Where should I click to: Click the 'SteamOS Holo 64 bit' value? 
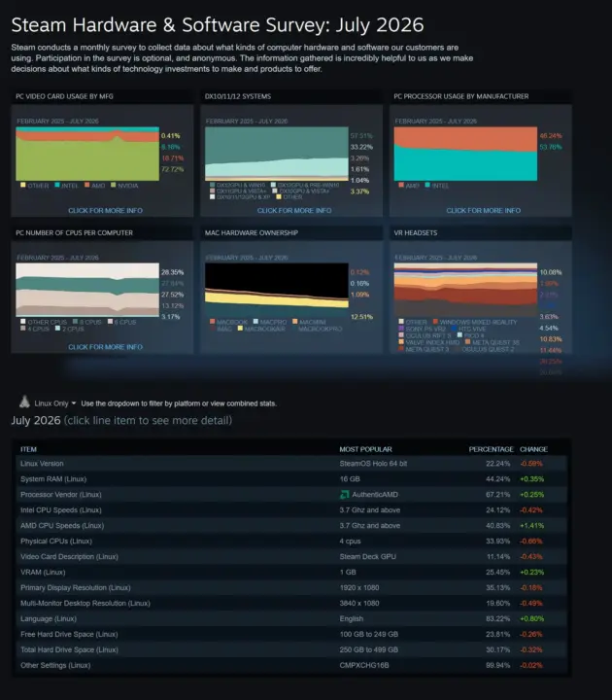(373, 464)
